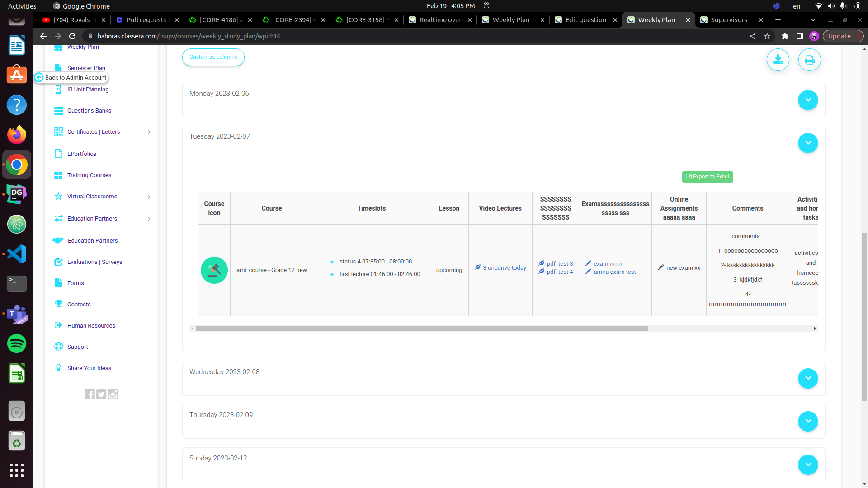Switch to the Supervisors browser tab
The image size is (868, 488).
[x=728, y=20]
